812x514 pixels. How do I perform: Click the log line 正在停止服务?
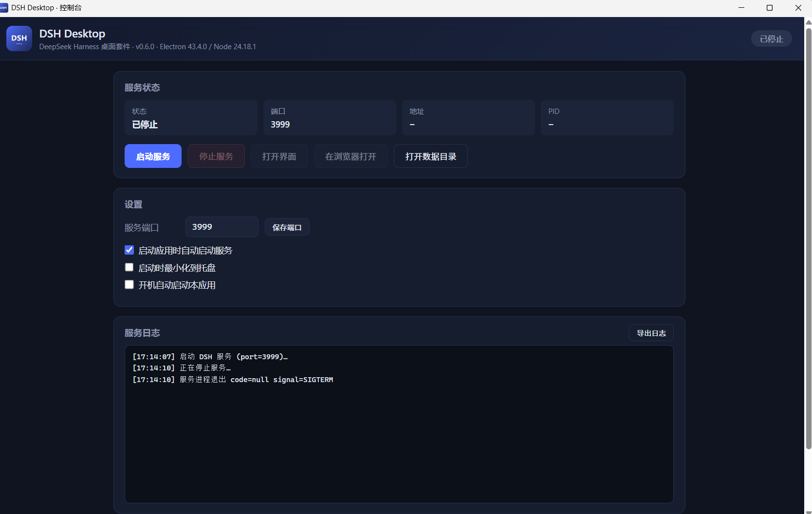(x=182, y=368)
